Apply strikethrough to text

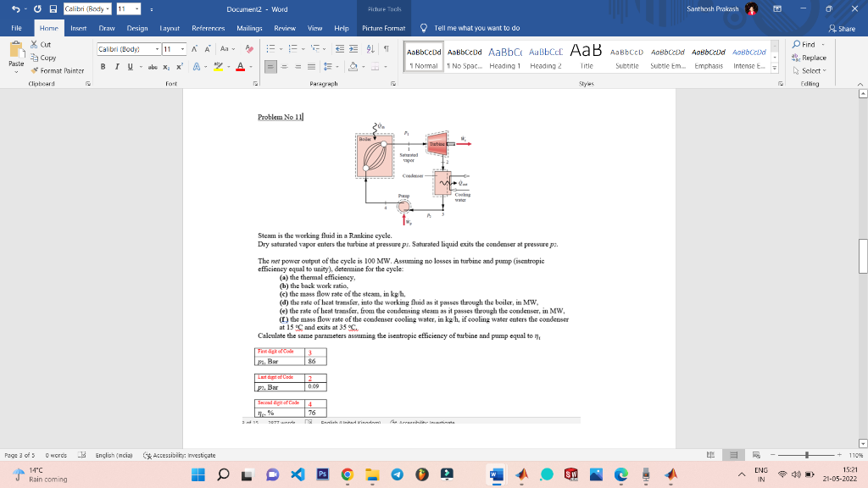[x=153, y=66]
